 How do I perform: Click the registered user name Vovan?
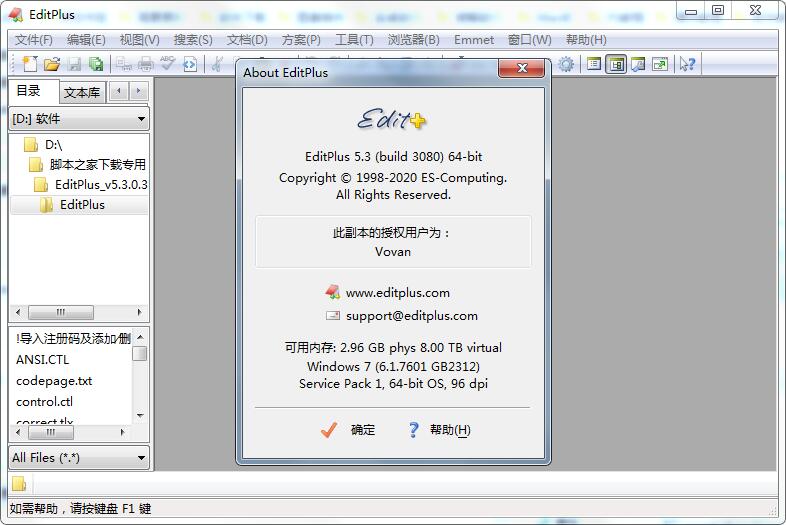point(392,252)
